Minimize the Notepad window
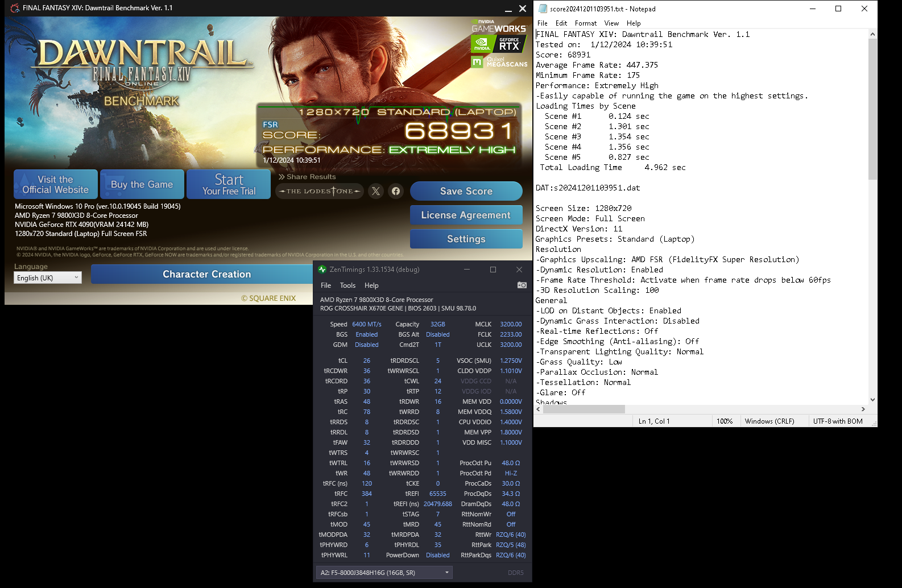Viewport: 902px width, 588px height. [x=813, y=9]
